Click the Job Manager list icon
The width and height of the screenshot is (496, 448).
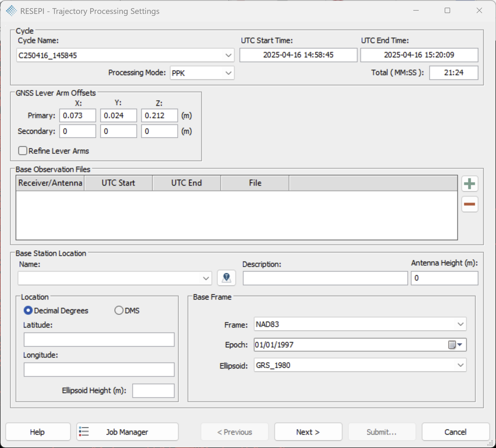(84, 432)
